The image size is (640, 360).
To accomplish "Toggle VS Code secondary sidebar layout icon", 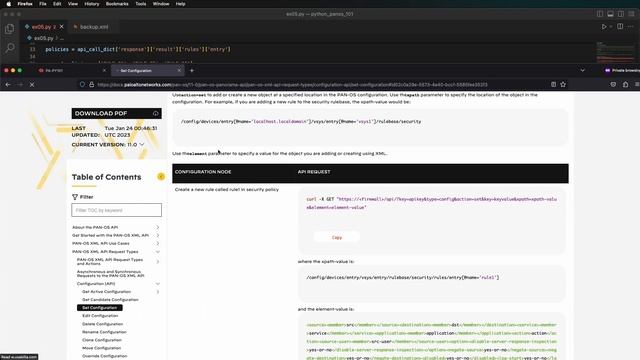I will point(621,14).
